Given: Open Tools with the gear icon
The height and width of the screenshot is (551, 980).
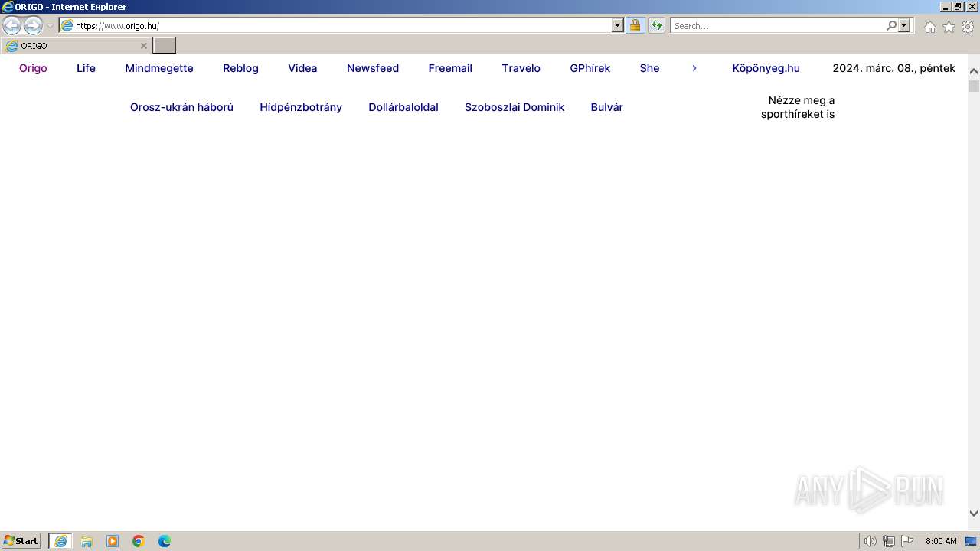Looking at the screenshot, I should 968,27.
